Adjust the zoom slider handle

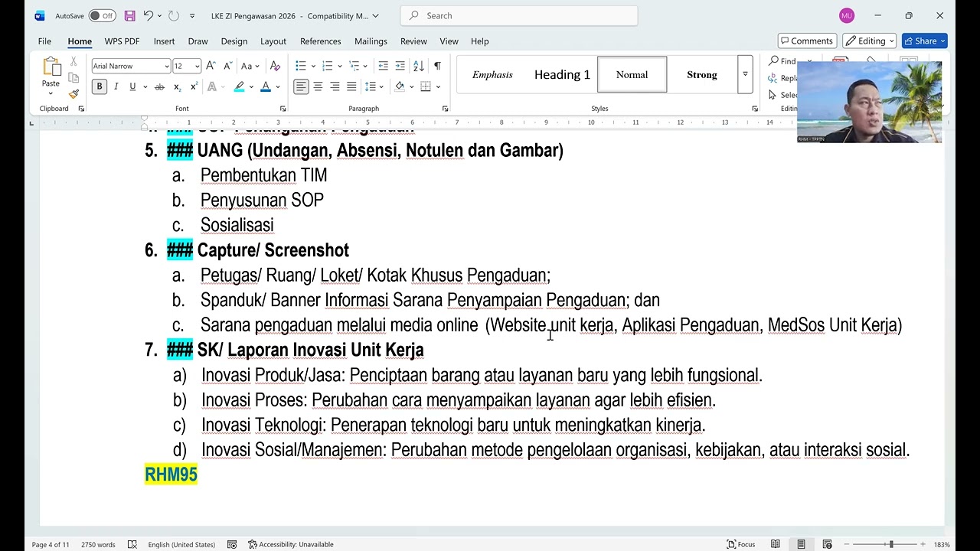[x=890, y=544]
